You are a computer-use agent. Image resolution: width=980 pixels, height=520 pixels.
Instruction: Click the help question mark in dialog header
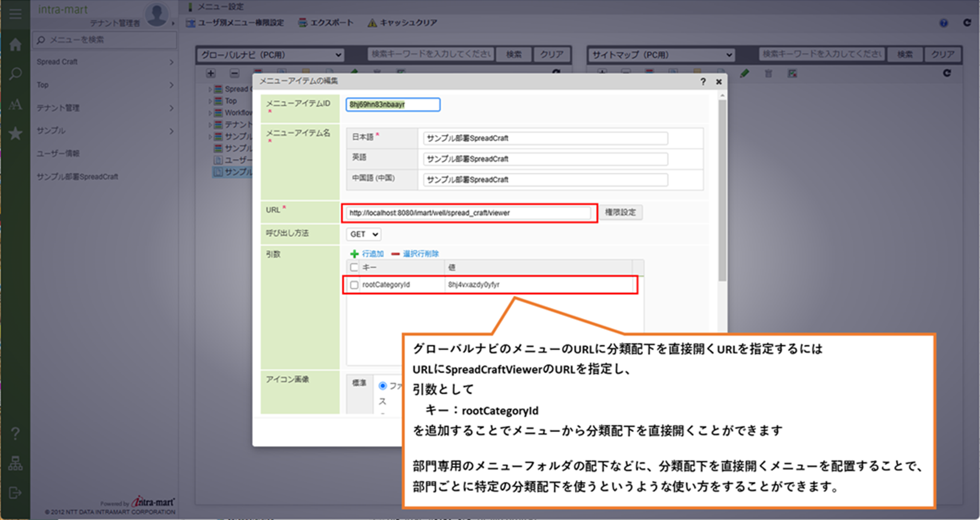pyautogui.click(x=703, y=82)
